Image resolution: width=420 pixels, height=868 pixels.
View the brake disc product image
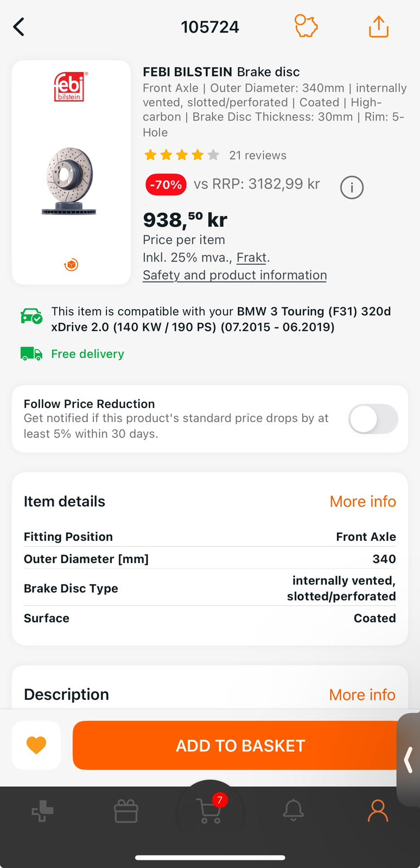coord(70,181)
